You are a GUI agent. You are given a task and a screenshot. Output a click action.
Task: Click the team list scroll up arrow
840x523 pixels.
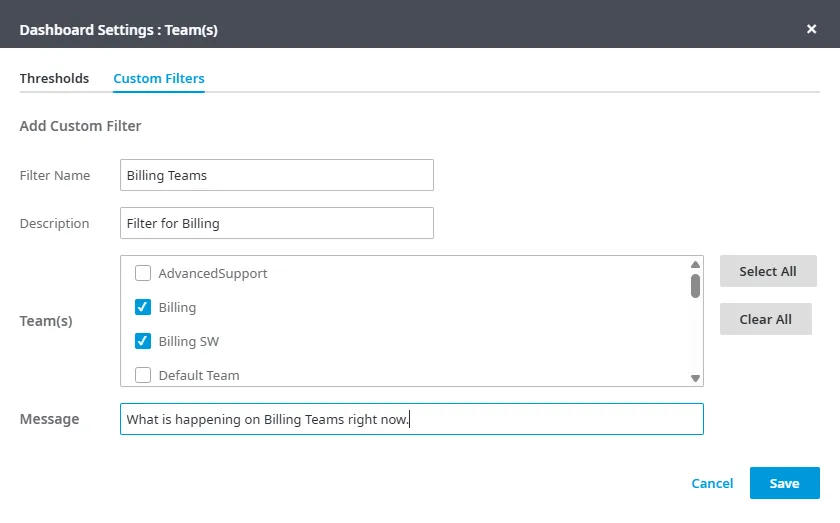tap(695, 264)
